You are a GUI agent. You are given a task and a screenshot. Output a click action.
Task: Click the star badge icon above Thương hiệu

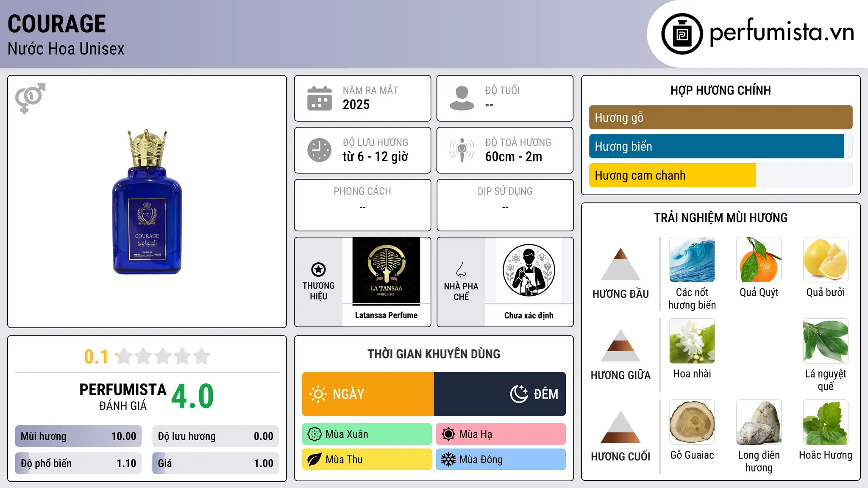[x=318, y=269]
